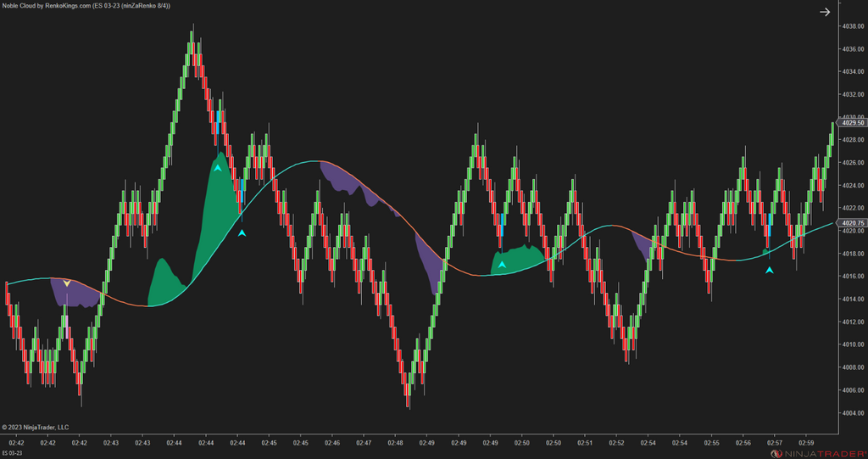Click the 4012.00 price axis label
This screenshot has height=459, width=868.
[854, 322]
